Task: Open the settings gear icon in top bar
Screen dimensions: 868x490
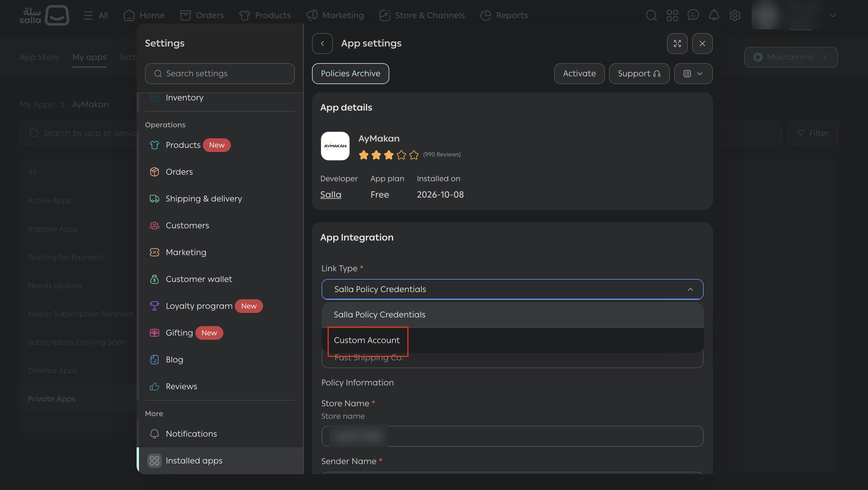Action: coord(735,15)
